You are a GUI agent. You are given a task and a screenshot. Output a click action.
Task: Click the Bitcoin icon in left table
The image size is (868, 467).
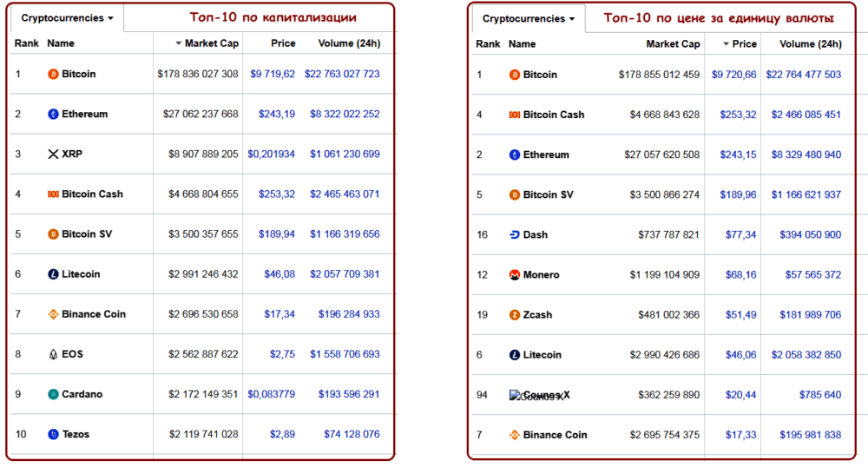coord(53,75)
